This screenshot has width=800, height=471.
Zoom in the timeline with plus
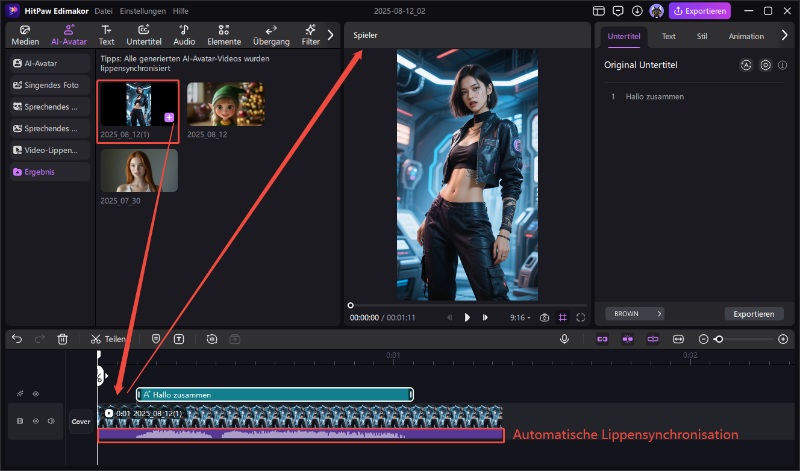coord(783,339)
